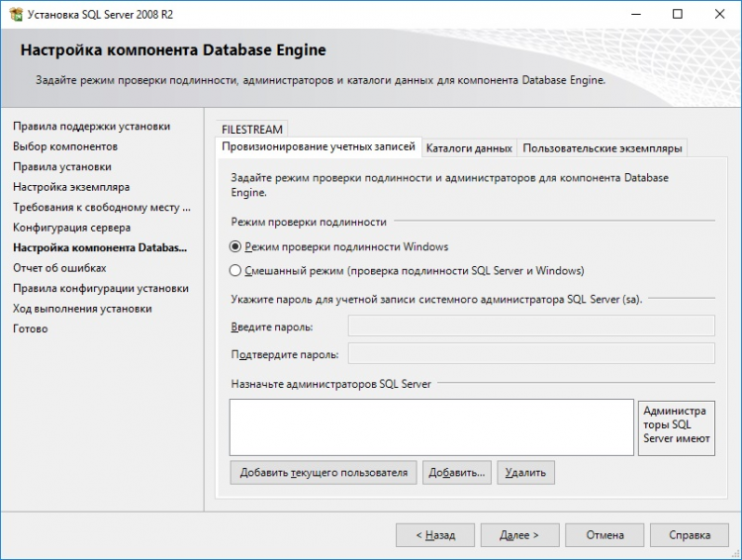The image size is (742, 560).
Task: Click the Удалить button
Action: coord(525,473)
